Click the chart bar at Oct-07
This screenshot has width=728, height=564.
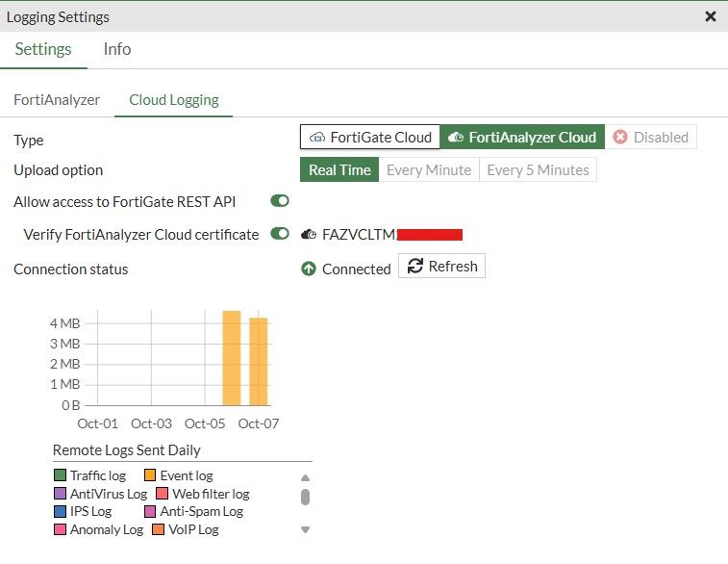[x=259, y=362]
